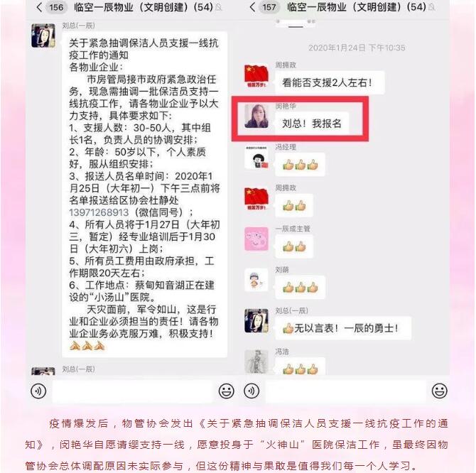Tap 刘萌's cartoon avatar
The image size is (476, 473).
(x=256, y=280)
